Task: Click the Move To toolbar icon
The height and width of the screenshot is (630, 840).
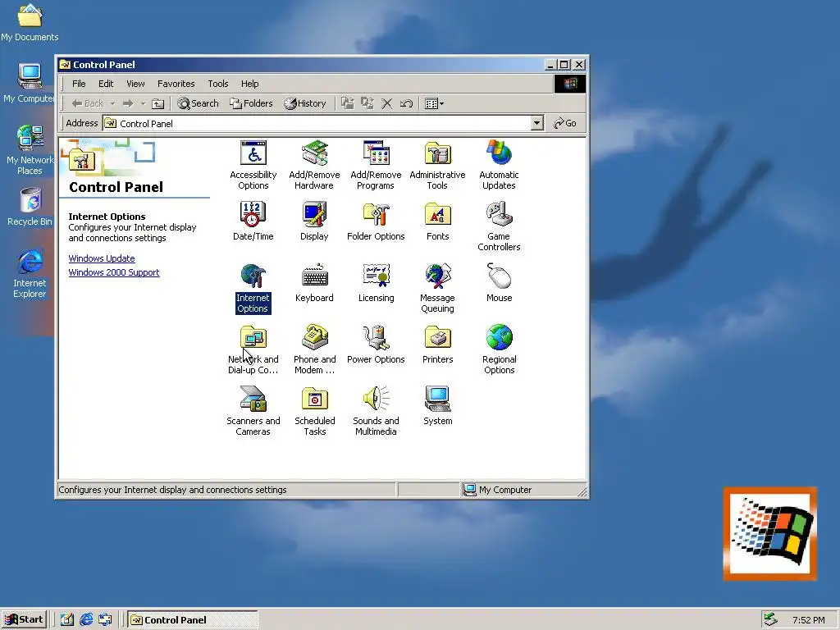Action: [348, 103]
